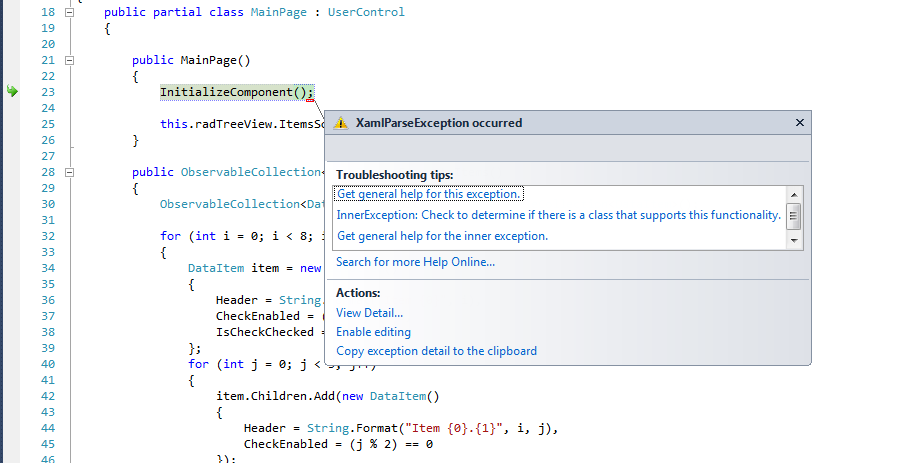Open 'Get general help for the inner exception'
This screenshot has width=906, height=463.
coord(442,236)
